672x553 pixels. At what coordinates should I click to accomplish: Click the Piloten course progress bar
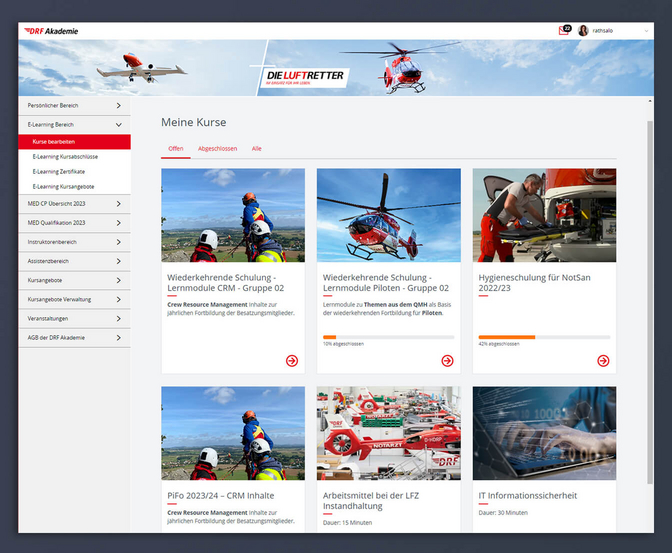[388, 337]
